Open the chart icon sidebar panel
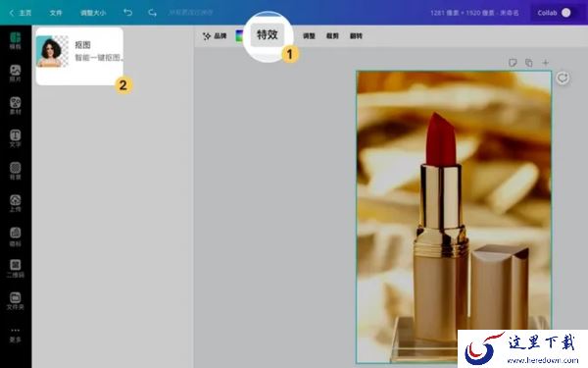 coord(15,237)
